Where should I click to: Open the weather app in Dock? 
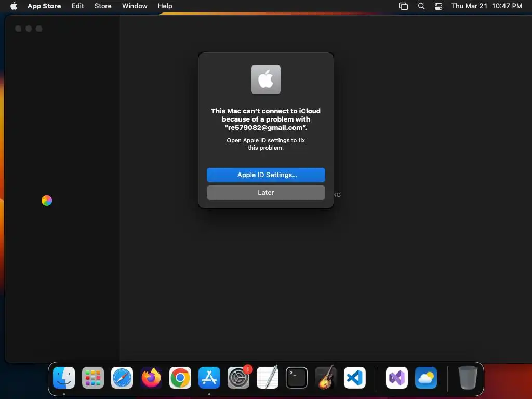point(426,377)
